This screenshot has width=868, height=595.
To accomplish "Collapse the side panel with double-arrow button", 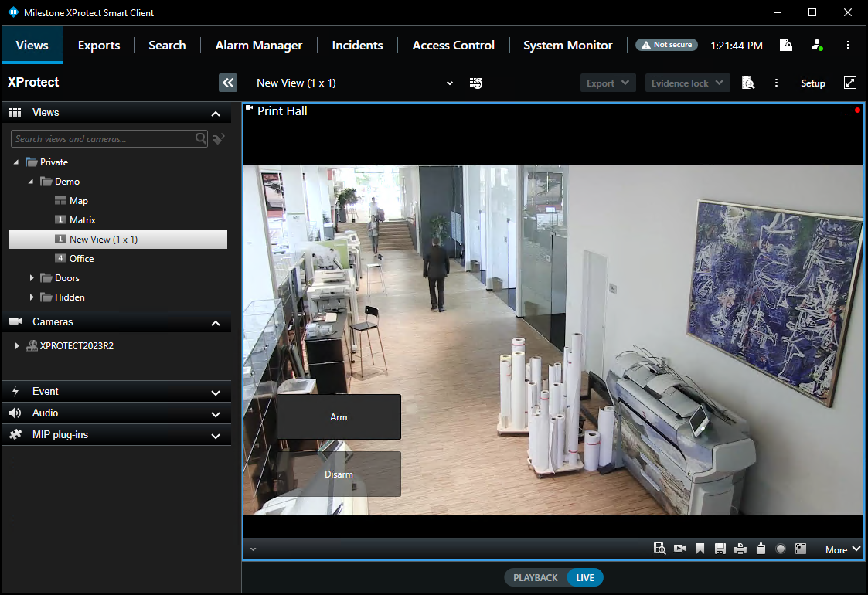I will click(x=228, y=83).
